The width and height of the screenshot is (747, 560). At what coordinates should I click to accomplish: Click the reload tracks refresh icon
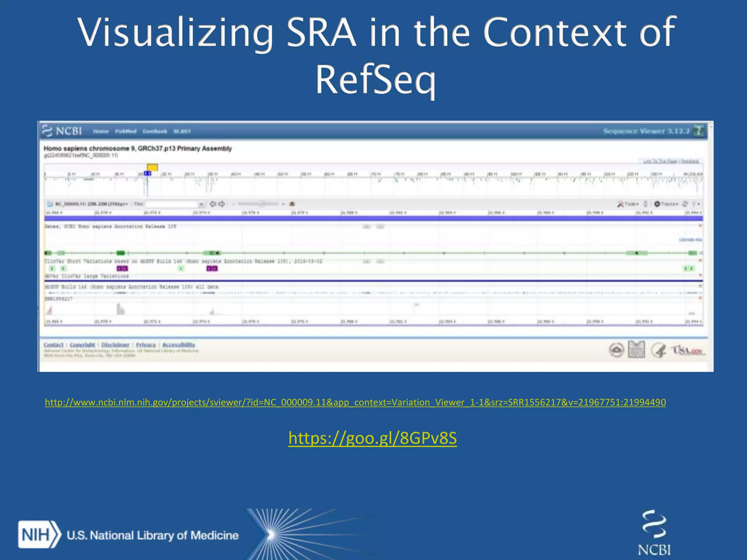[x=685, y=204]
